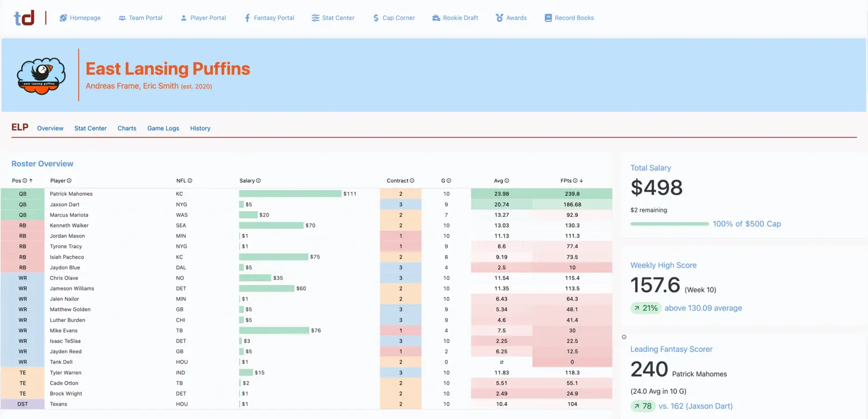Viewport: 868px width, 419px height.
Task: Click the Awards medal icon
Action: click(x=499, y=18)
